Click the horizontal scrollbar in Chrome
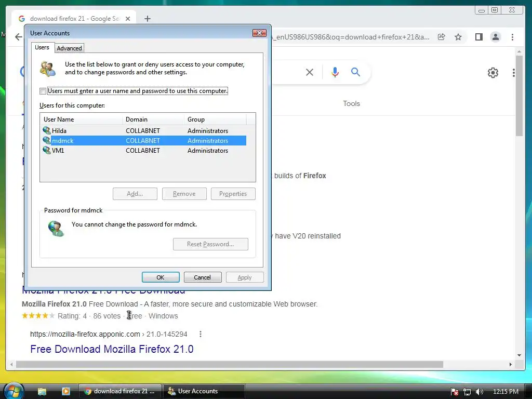Screen dimensions: 532x399 click(229, 364)
